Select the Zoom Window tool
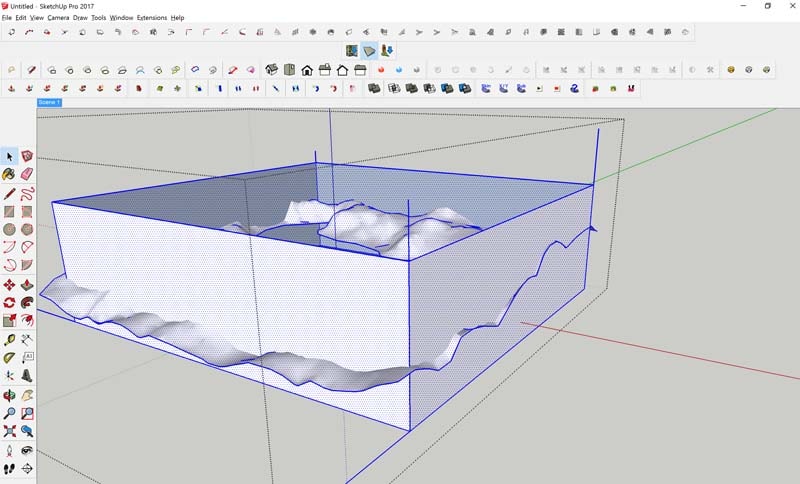 pos(27,413)
